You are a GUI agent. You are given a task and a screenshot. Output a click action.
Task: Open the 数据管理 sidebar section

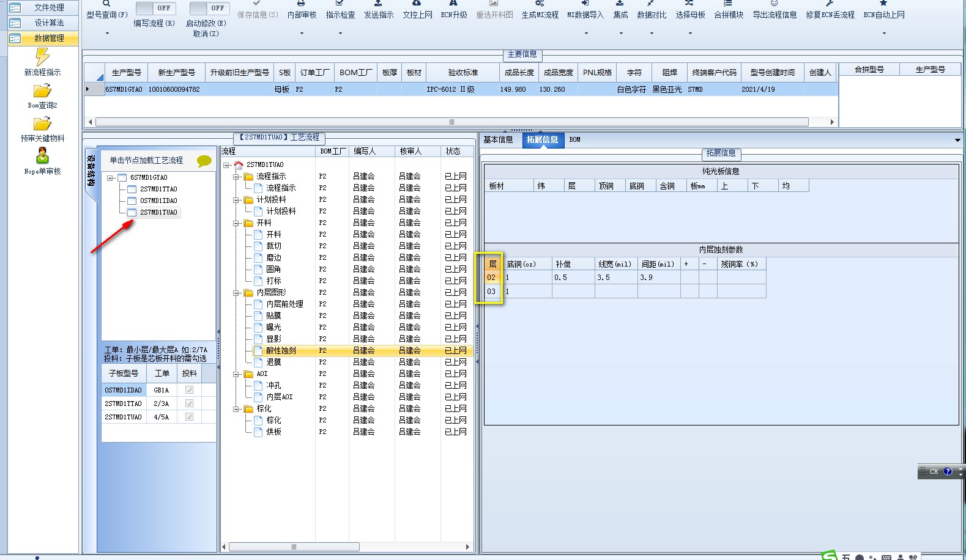43,38
